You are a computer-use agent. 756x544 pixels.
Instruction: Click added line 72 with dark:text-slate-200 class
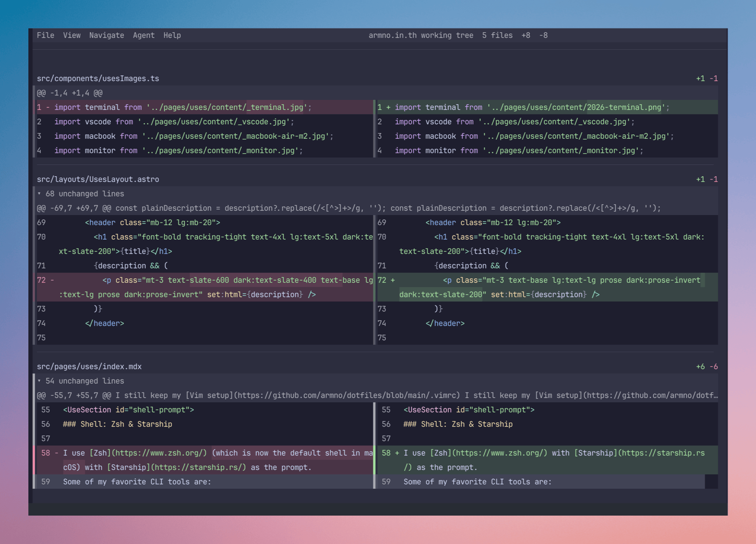547,287
